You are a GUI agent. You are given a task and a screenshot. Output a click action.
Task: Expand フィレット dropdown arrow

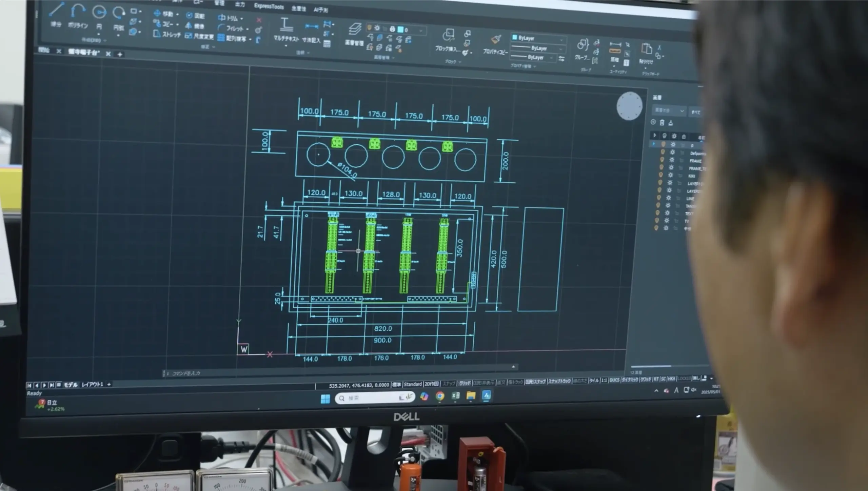pos(247,29)
